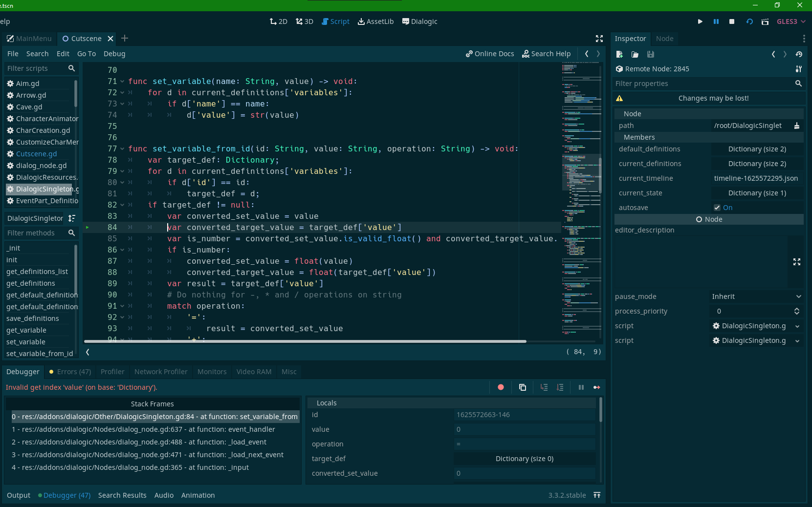Stop the running scene with the stop icon
This screenshot has height=507, width=812.
[732, 21]
